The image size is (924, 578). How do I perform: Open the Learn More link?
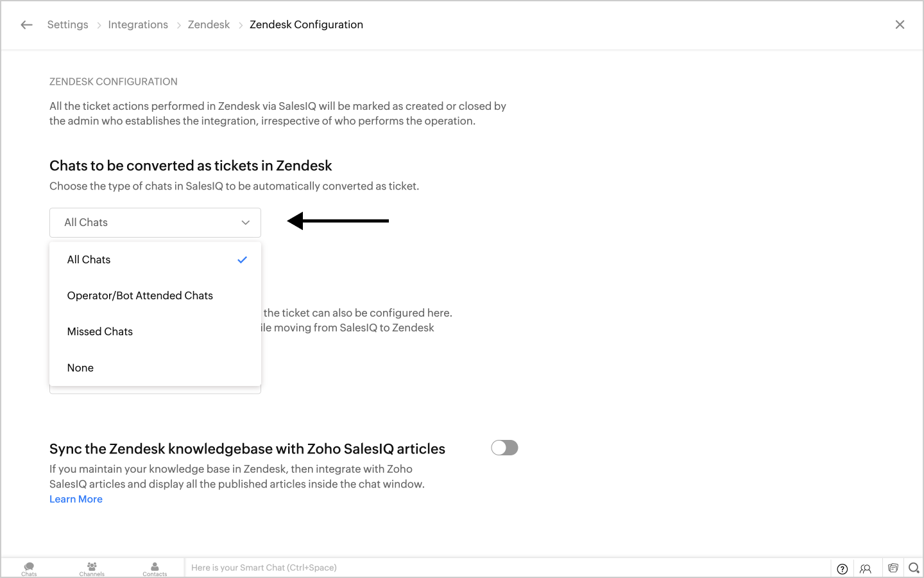(x=76, y=499)
